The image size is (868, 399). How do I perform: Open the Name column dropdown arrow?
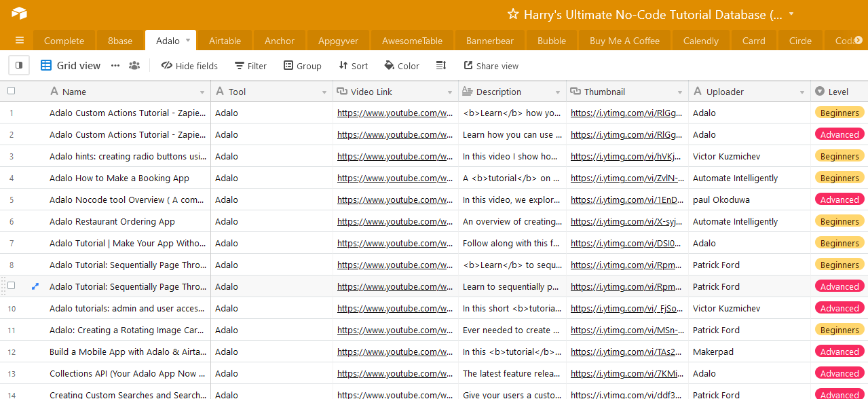[202, 92]
